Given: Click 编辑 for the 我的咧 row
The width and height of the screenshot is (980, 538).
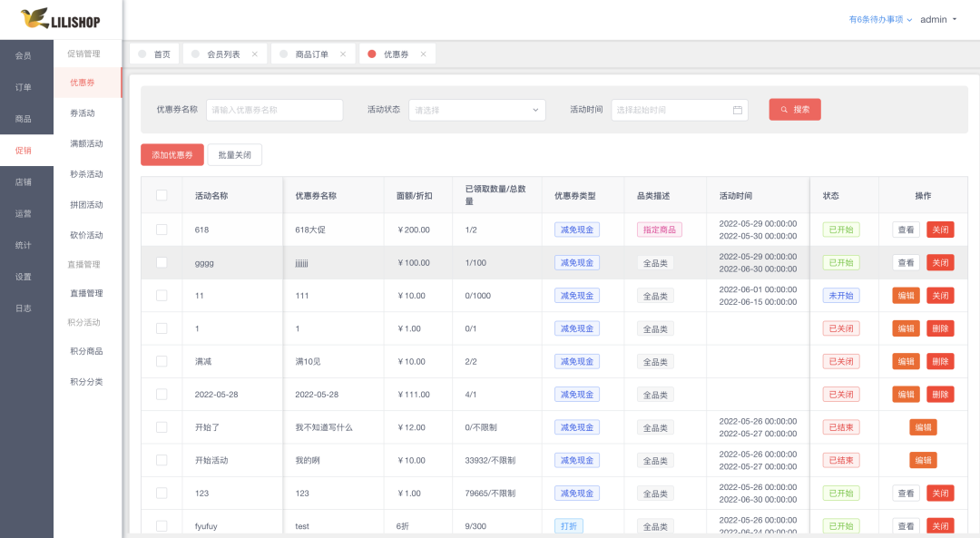Looking at the screenshot, I should pyautogui.click(x=923, y=461).
